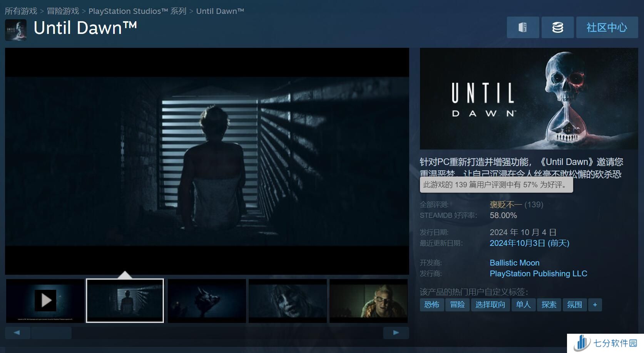The height and width of the screenshot is (353, 644).
Task: View the monster silhouette screenshot thumbnail
Action: coord(207,301)
